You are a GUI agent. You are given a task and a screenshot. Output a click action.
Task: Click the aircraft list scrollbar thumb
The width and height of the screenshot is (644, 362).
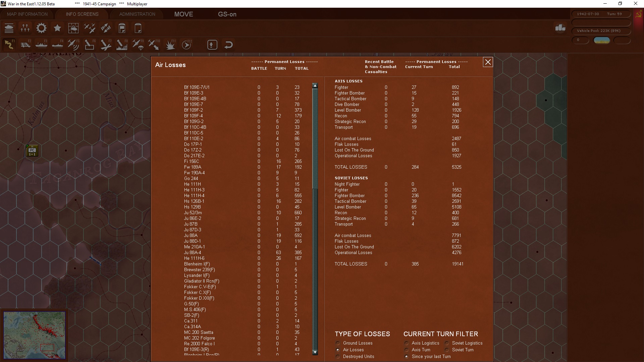pos(315,139)
